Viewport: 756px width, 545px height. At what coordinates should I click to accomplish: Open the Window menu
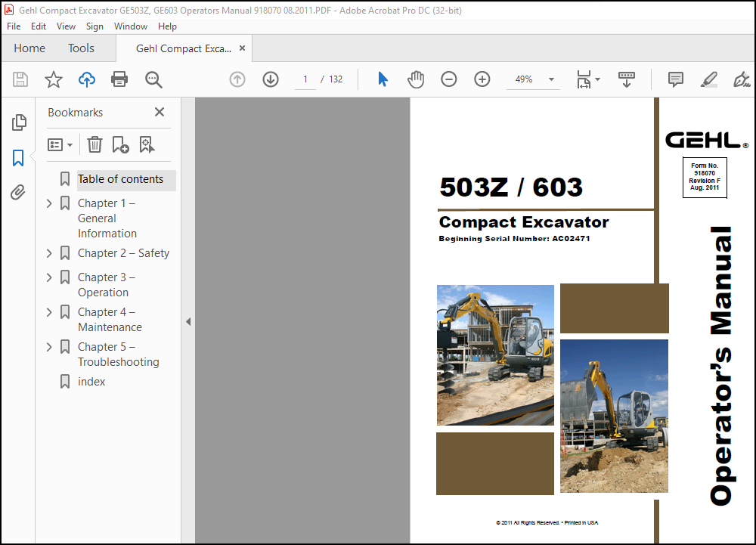[x=131, y=26]
